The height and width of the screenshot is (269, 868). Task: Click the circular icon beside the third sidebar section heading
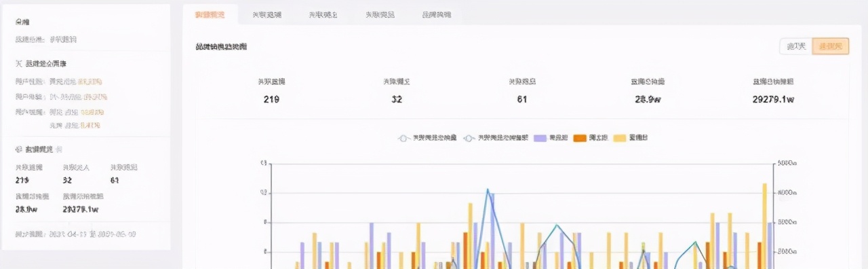(19, 149)
